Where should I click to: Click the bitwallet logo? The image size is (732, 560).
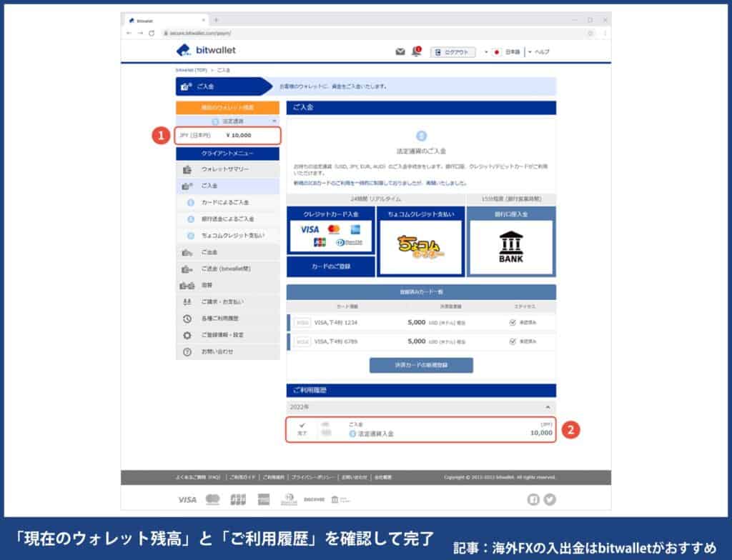206,51
